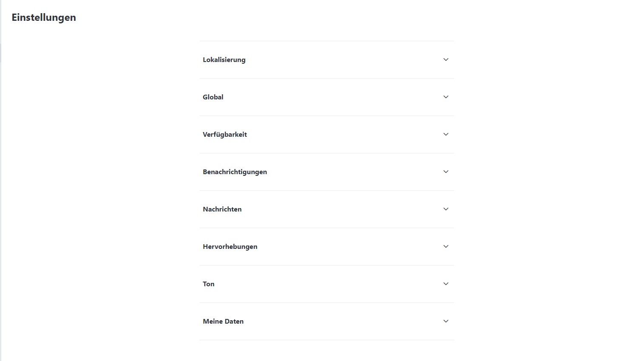Open the Global settings label
This screenshot has height=361, width=644.
tap(213, 97)
